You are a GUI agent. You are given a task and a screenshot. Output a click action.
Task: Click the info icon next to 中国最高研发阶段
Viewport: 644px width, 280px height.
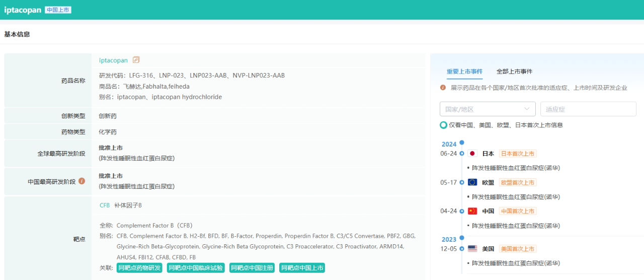click(x=82, y=181)
